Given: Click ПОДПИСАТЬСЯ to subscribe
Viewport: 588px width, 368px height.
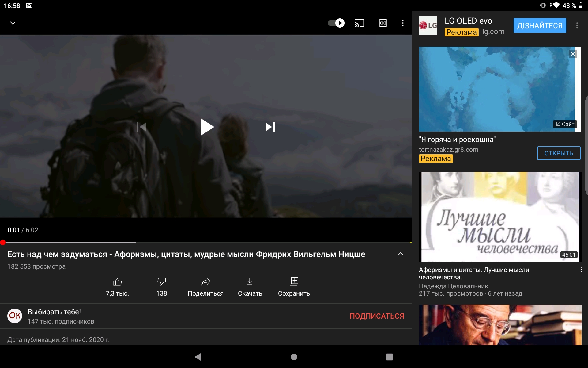Looking at the screenshot, I should coord(377,316).
